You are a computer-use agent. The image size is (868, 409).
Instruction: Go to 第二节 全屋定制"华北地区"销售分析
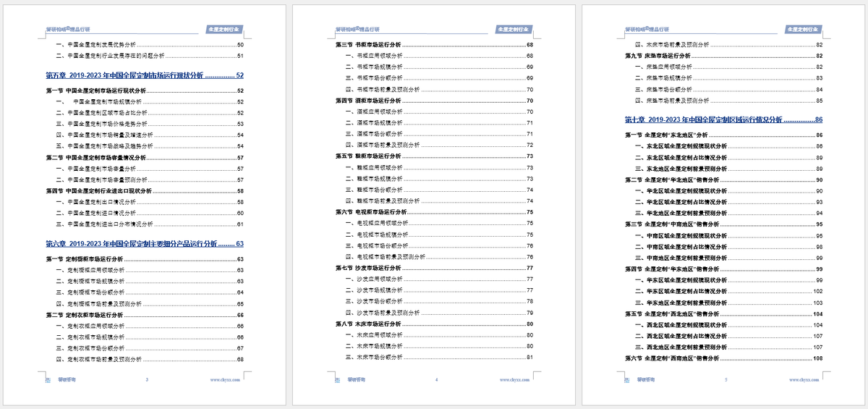[723, 180]
